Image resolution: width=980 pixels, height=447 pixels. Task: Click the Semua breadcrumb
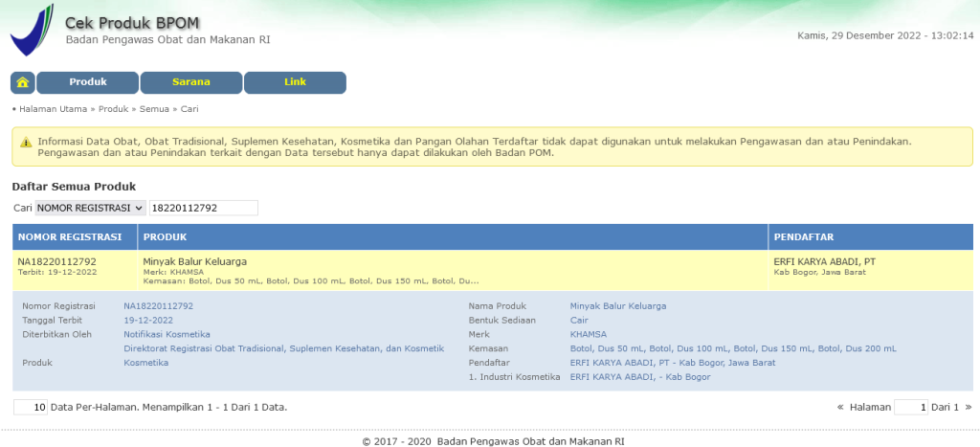pyautogui.click(x=154, y=109)
